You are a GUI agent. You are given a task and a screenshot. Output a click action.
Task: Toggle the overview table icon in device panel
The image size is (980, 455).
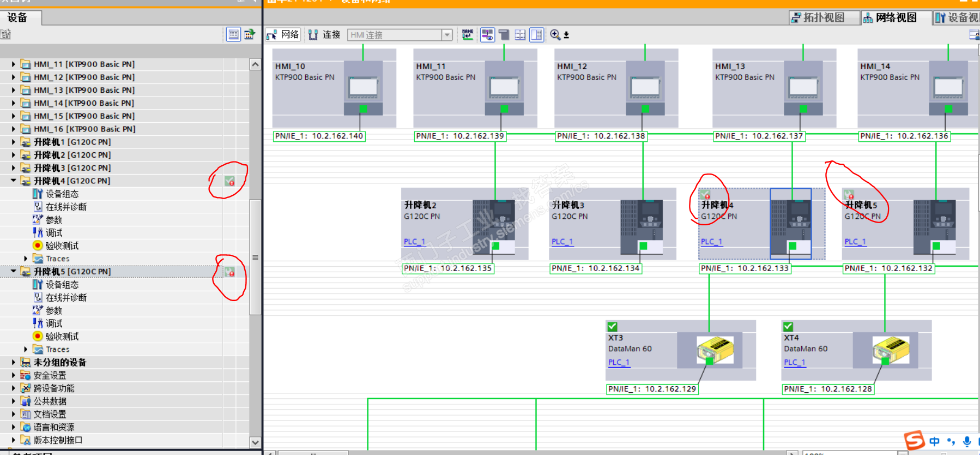(x=233, y=34)
